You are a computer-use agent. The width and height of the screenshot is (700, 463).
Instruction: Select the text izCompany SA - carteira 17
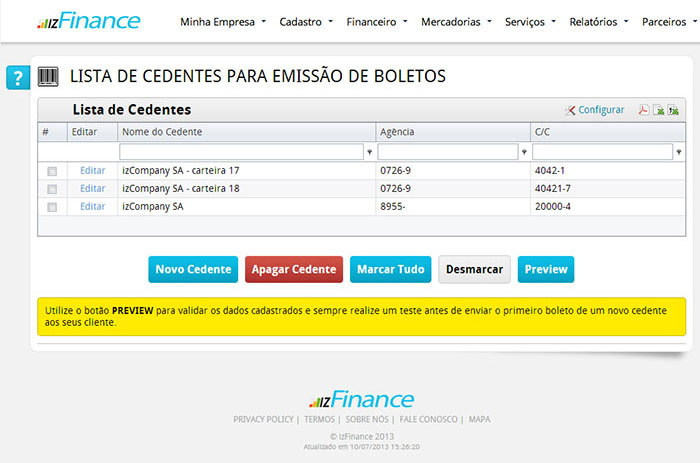point(181,171)
